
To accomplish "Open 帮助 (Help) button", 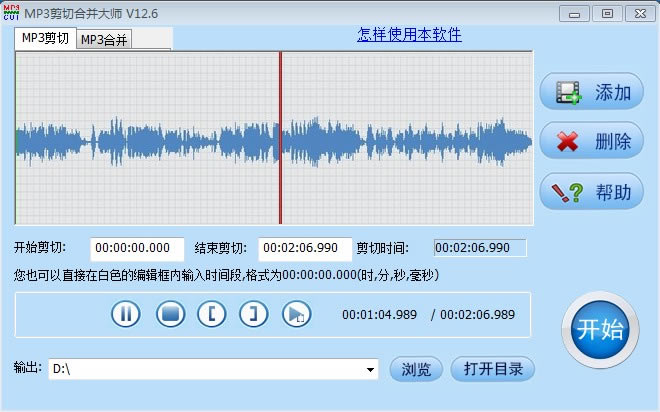I will 591,191.
